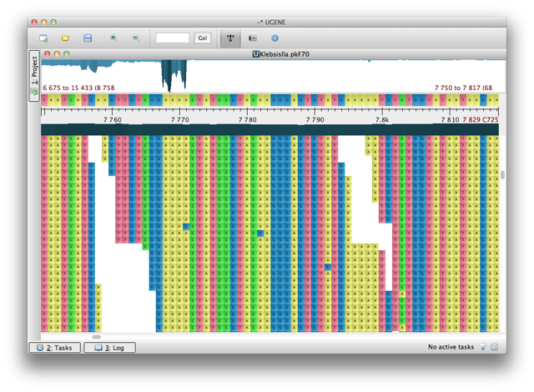
Task: Click the notifications icon in status bar
Action: tap(495, 347)
